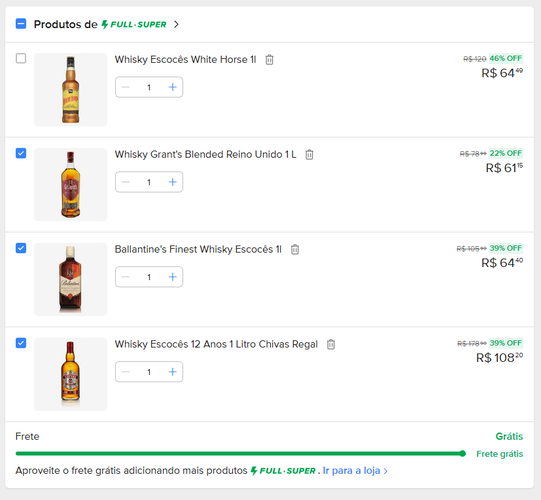
Task: Increase Ballantine's Finest quantity plus button
Action: (173, 277)
